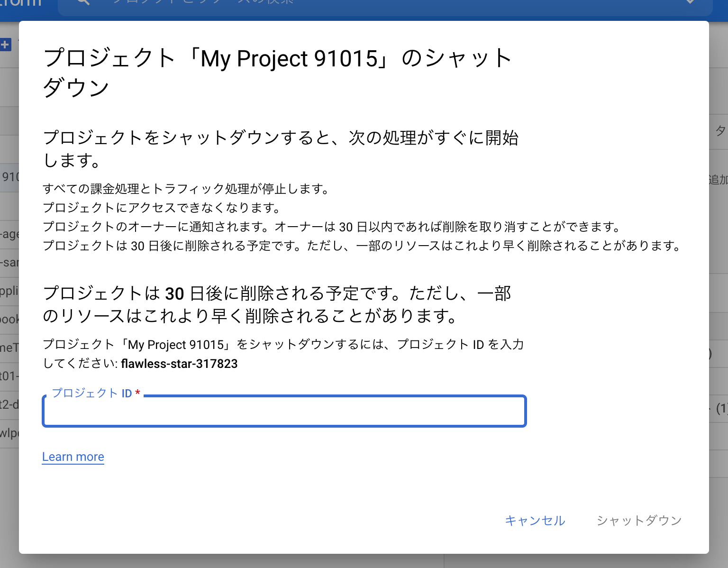Dismiss the dialog with キャンセル
Screen dimensions: 728x568
tap(535, 520)
